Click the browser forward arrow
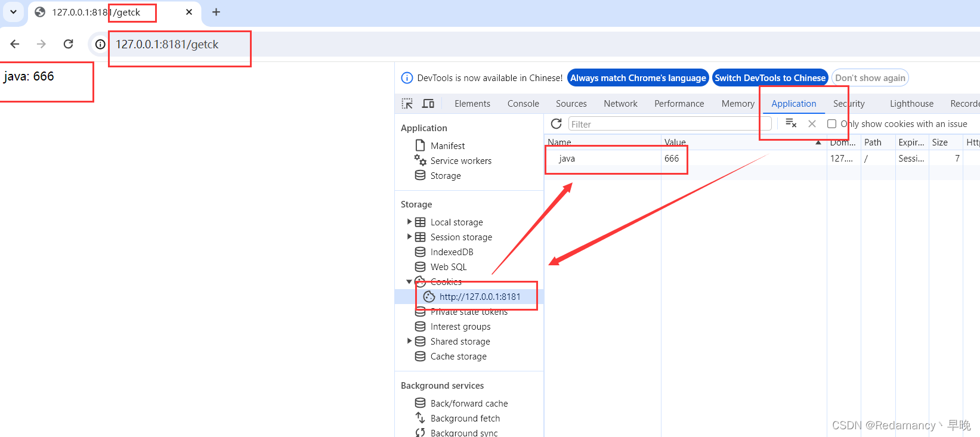980x437 pixels. pyautogui.click(x=41, y=44)
